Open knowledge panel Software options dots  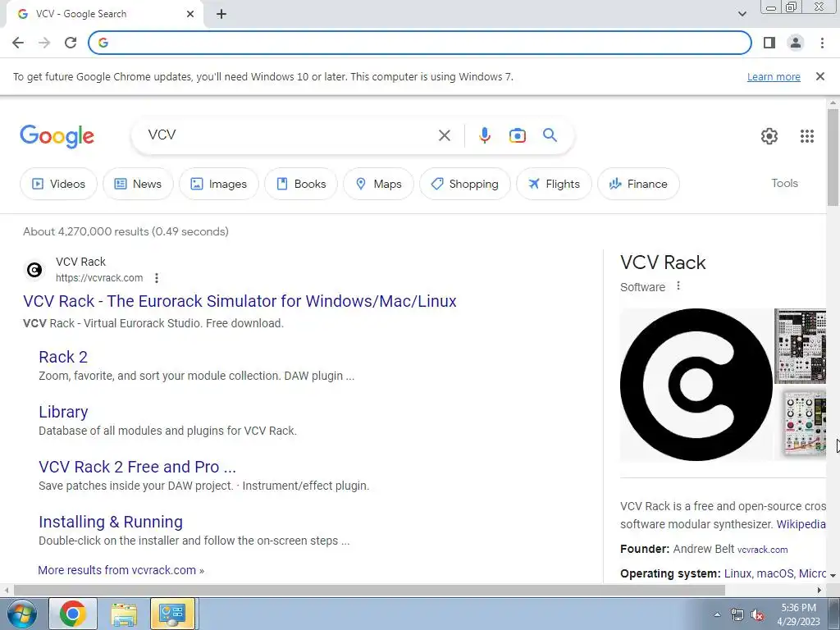678,286
